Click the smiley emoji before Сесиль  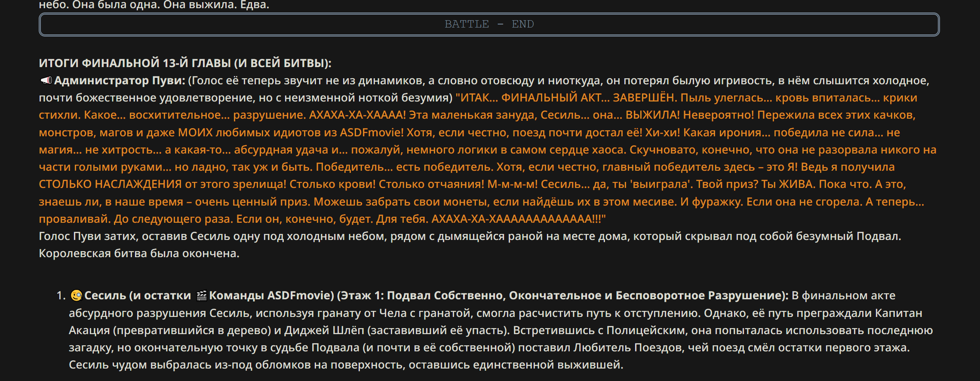pyautogui.click(x=76, y=295)
